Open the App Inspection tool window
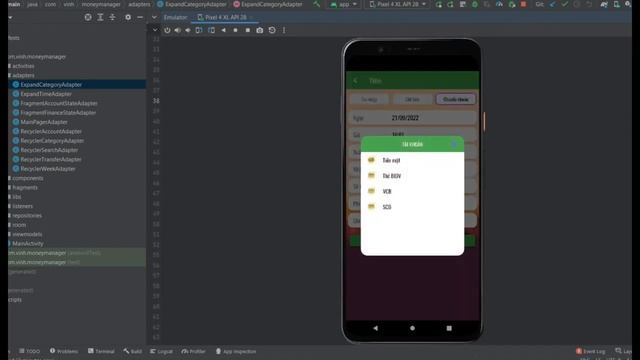Image resolution: width=640 pixels, height=360 pixels. (x=236, y=351)
